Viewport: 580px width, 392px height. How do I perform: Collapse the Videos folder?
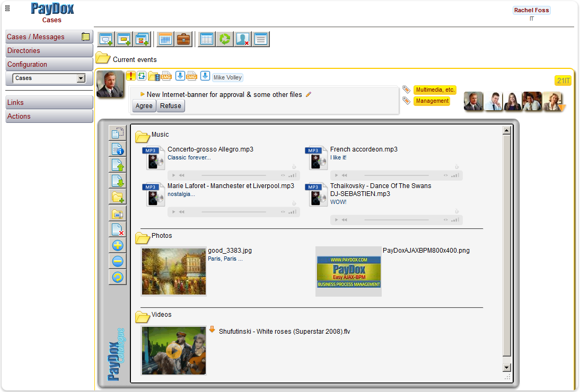click(142, 317)
